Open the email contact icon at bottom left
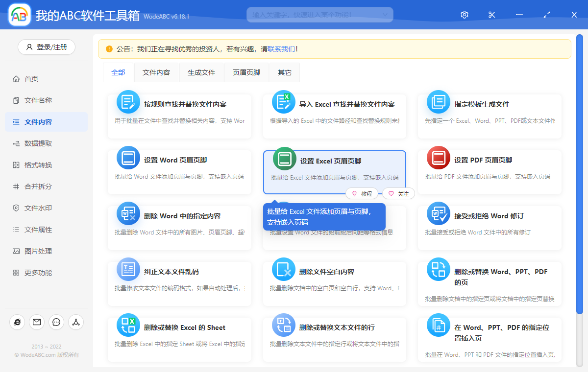Viewport: 588px width, 372px height. [36, 322]
